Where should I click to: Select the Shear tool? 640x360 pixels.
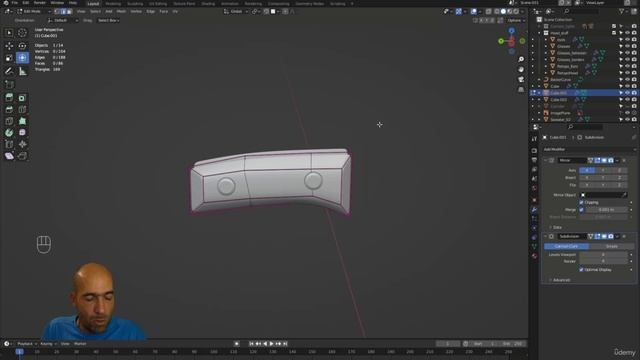9,156
